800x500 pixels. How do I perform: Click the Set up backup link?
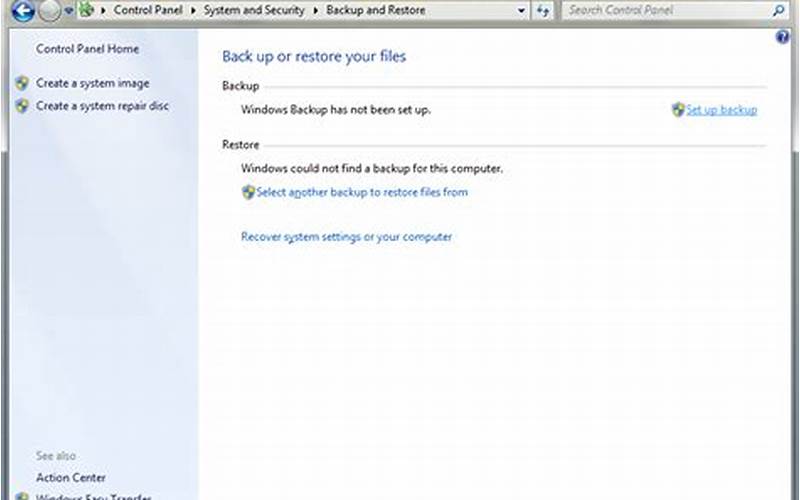click(721, 110)
